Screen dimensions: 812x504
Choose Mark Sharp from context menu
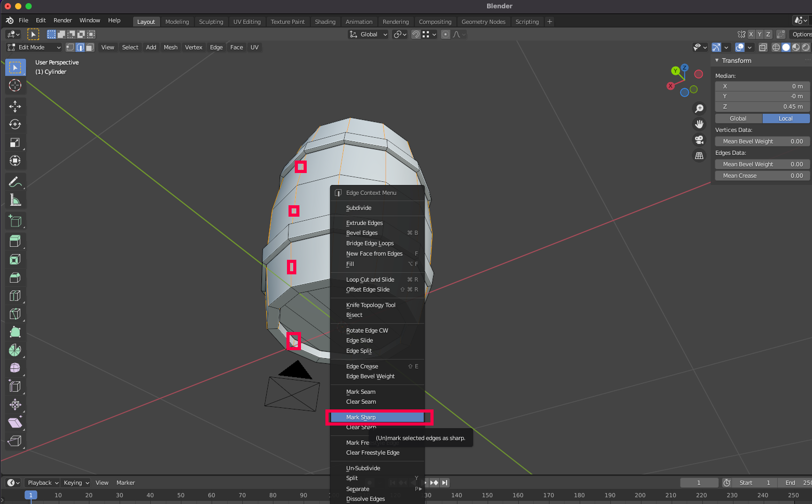click(x=377, y=417)
